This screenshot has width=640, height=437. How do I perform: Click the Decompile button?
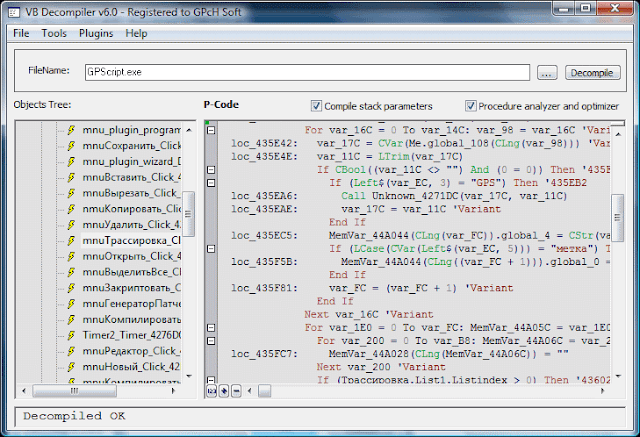pyautogui.click(x=592, y=73)
